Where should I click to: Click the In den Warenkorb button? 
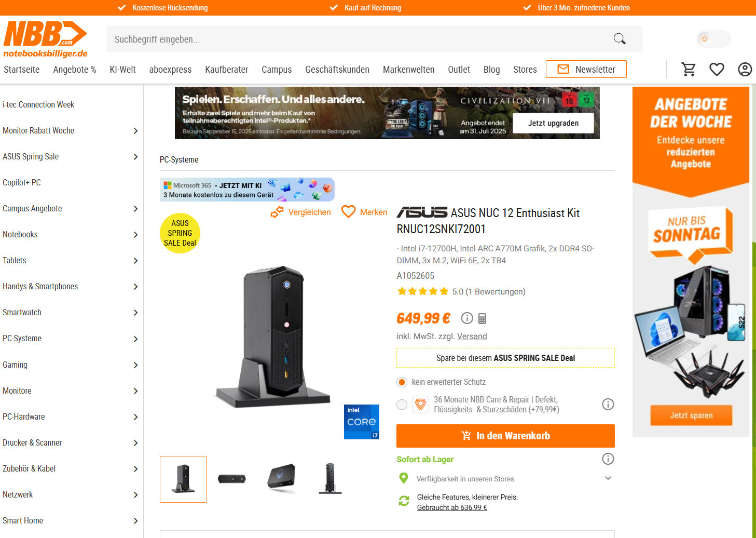click(x=505, y=436)
